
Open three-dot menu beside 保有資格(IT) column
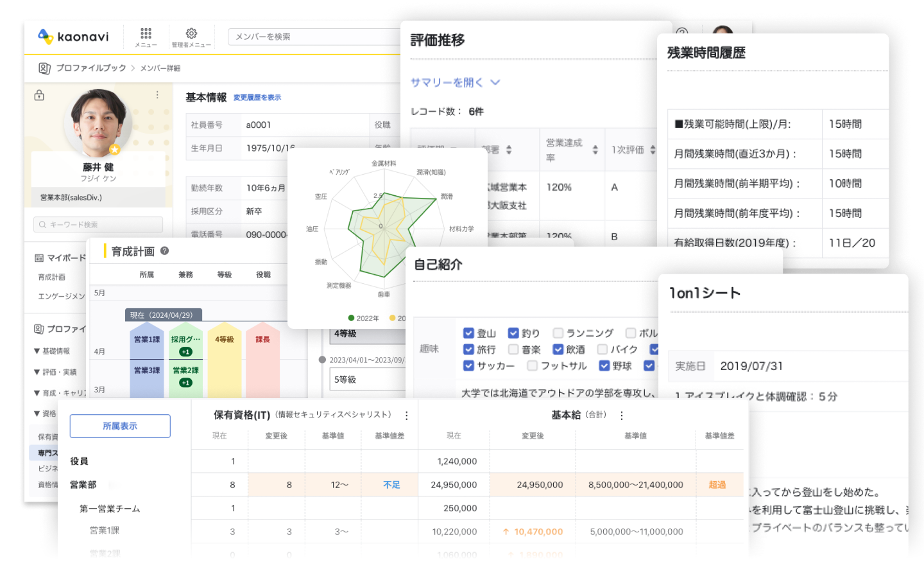pos(406,416)
